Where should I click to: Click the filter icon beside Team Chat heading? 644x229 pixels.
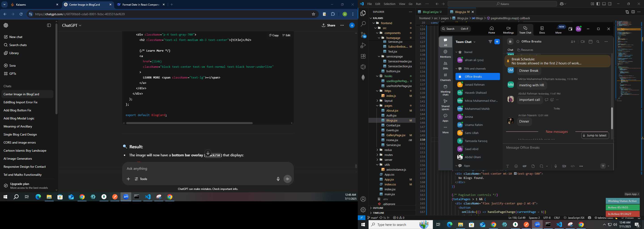tap(490, 42)
